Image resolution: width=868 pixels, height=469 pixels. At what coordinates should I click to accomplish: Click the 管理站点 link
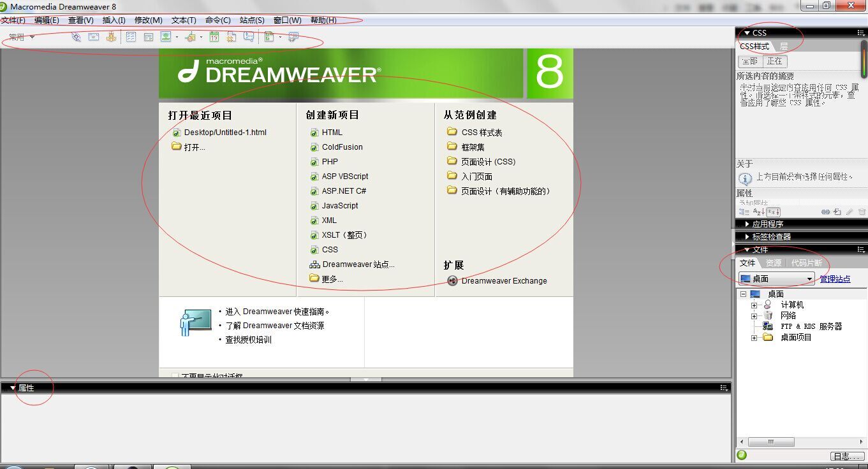pos(835,279)
